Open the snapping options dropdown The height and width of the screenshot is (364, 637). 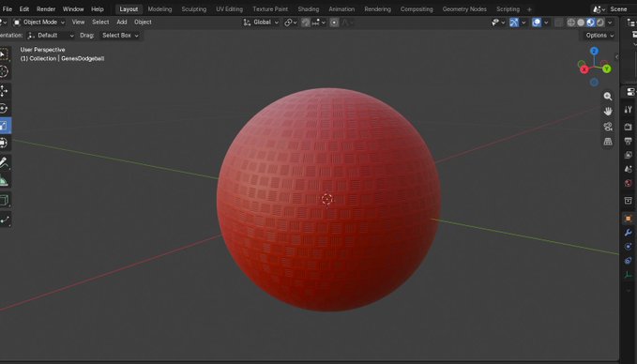pyautogui.click(x=319, y=23)
